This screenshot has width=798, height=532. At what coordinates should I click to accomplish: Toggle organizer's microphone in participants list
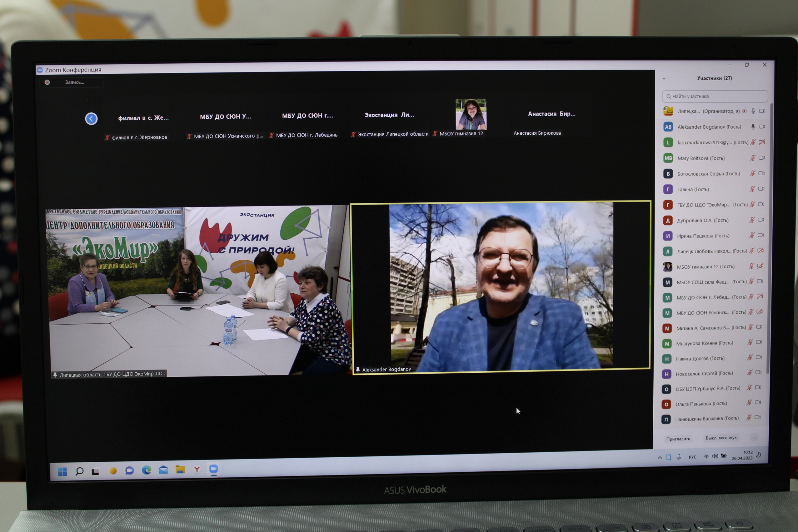click(753, 111)
